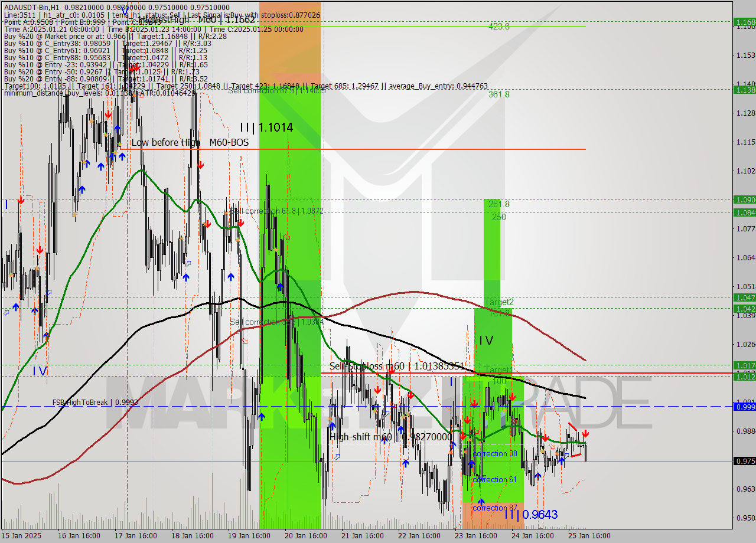Viewport: 756px width, 543px height.
Task: Click the 1.077 price axis value
Action: (x=745, y=229)
